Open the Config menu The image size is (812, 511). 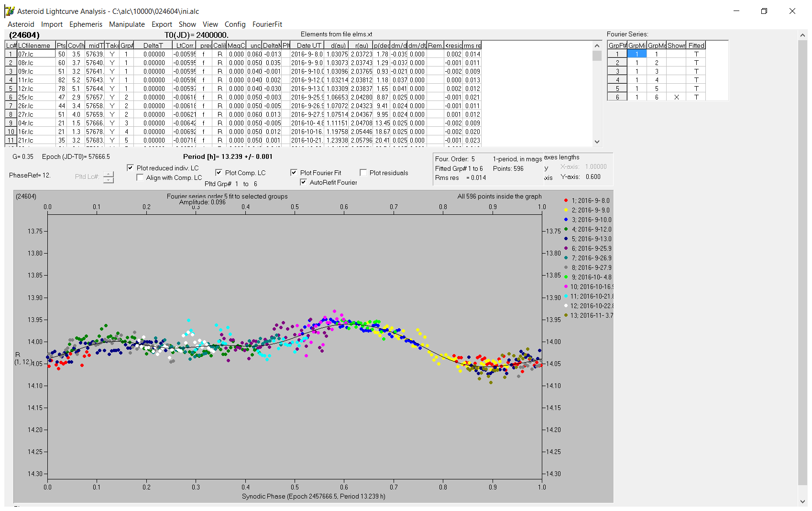coord(235,24)
